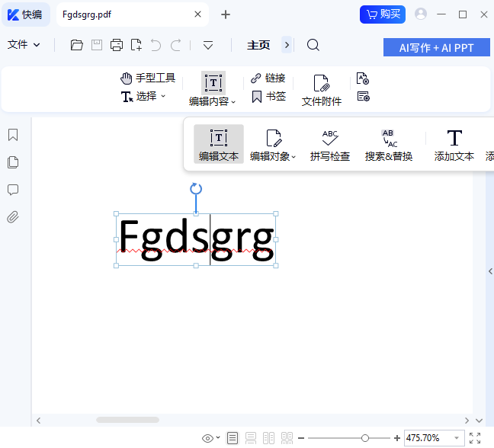
Task: Click the AI写作 + AI PPT button
Action: [436, 47]
